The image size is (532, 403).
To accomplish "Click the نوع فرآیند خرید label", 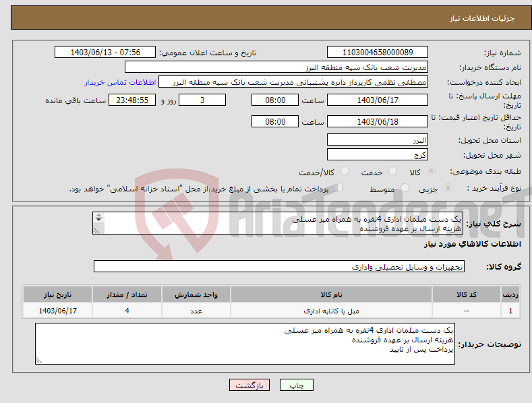I will (494, 188).
